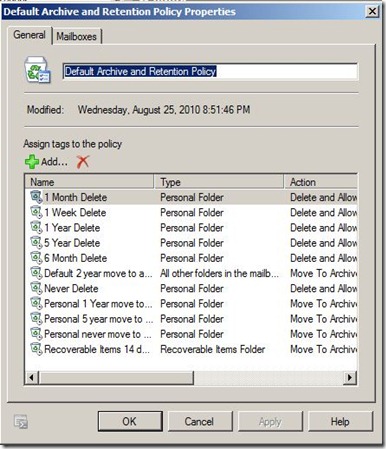Switch to the General tab
Image resolution: width=386 pixels, height=449 pixels.
tap(29, 35)
